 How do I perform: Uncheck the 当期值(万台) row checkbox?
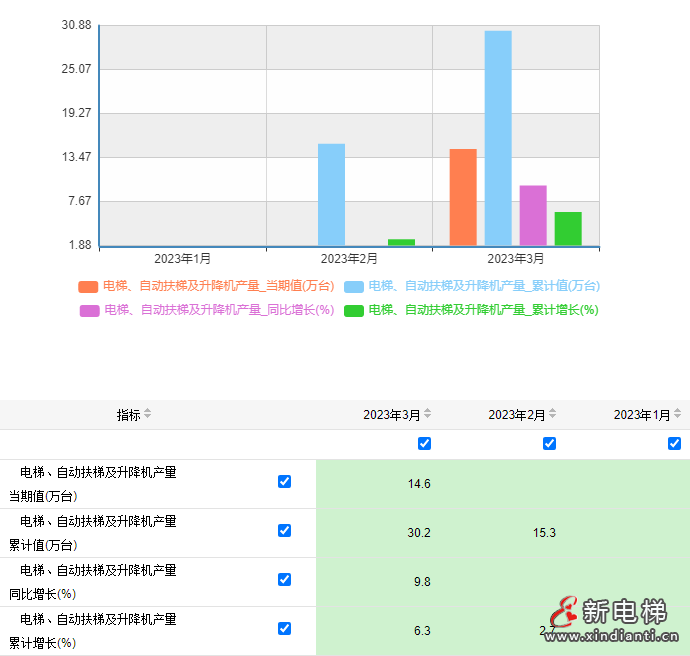(284, 482)
